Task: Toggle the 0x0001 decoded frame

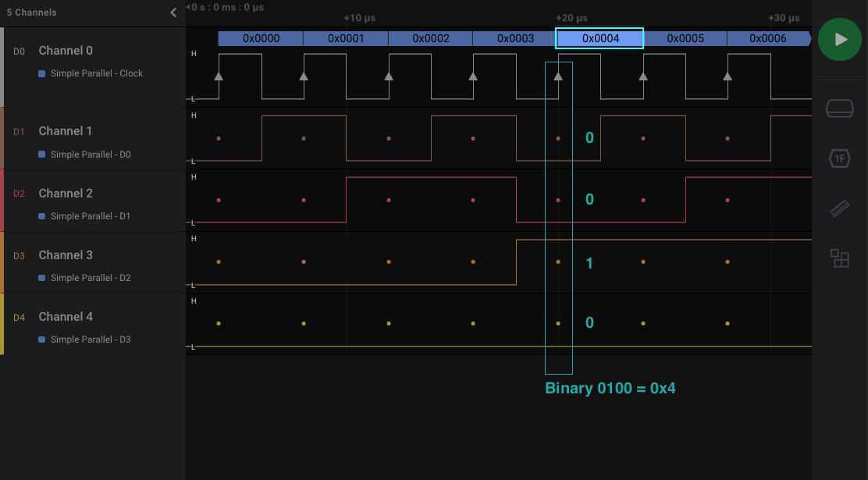Action: (346, 37)
